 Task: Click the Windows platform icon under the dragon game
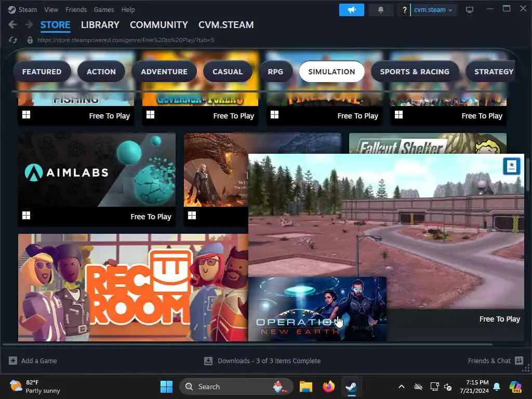point(192,216)
